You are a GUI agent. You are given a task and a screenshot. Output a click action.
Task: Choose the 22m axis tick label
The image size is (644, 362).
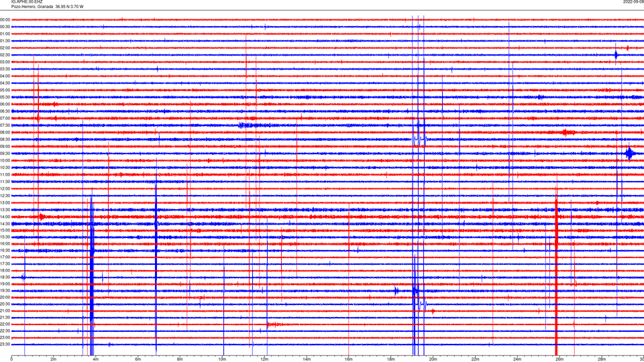coord(475,359)
